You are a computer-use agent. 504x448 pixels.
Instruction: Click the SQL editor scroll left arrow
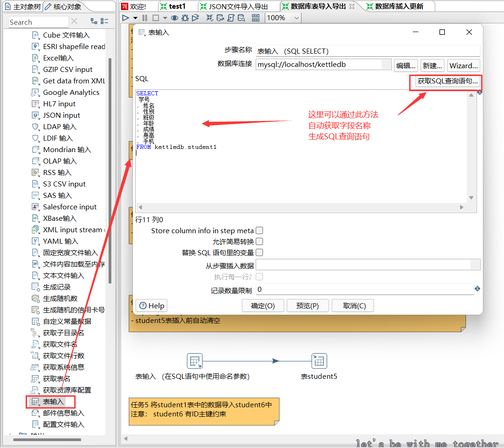tap(141, 208)
